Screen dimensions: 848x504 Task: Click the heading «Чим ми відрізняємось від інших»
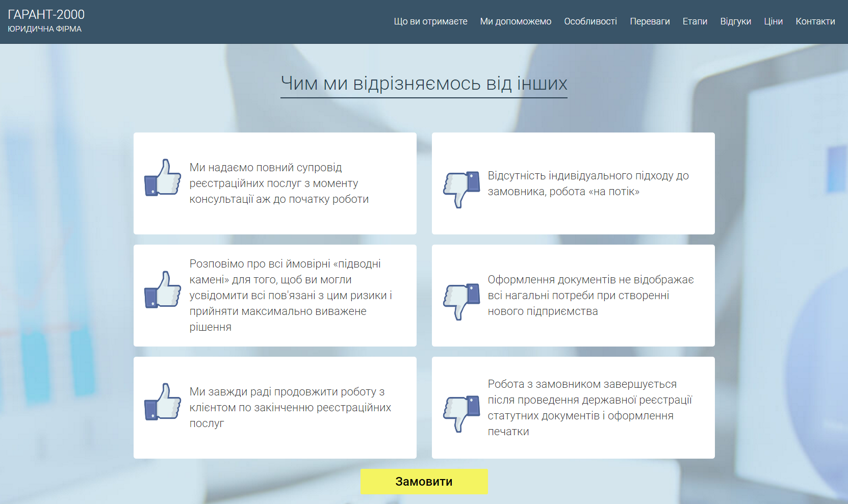pyautogui.click(x=424, y=83)
